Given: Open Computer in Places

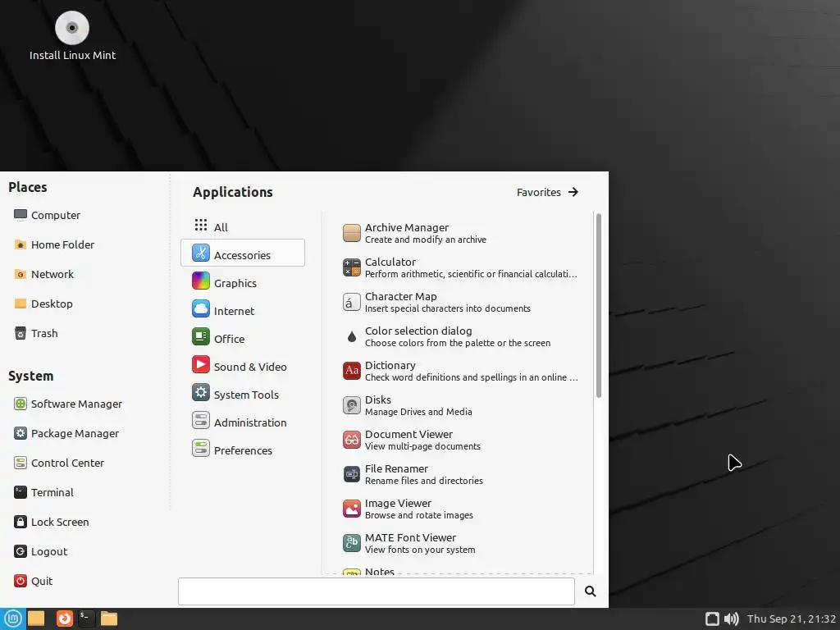Looking at the screenshot, I should [x=47, y=215].
